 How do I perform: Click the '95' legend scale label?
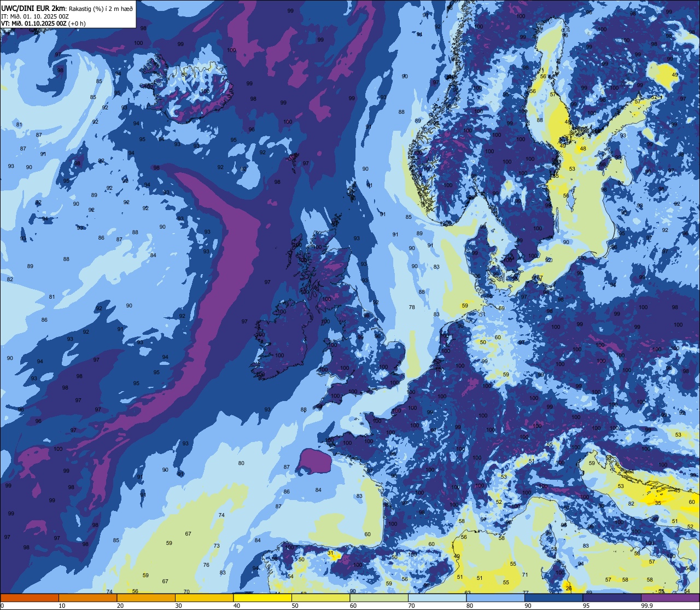click(x=586, y=606)
